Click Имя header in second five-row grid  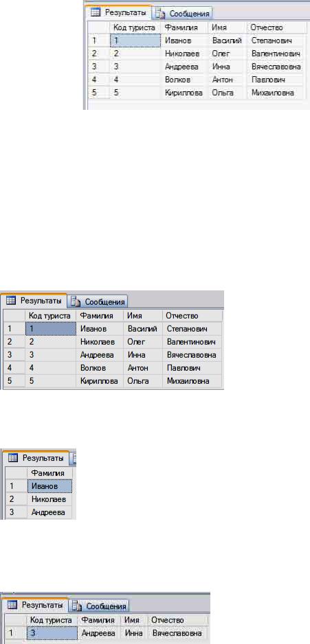[x=143, y=316]
